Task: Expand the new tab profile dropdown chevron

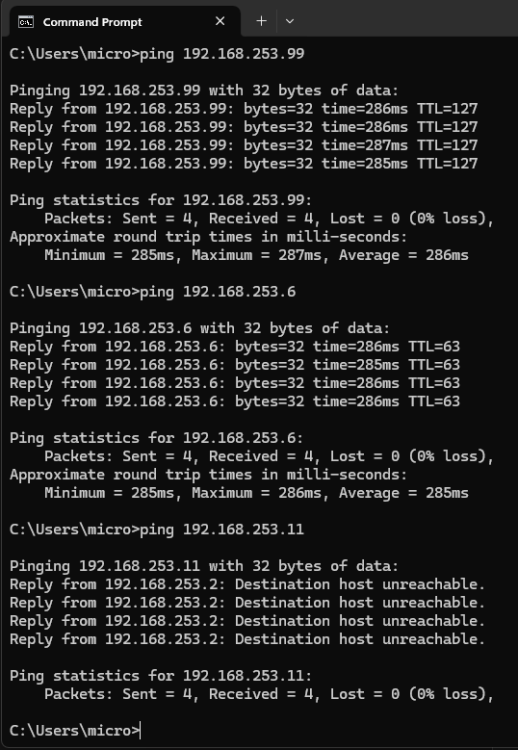Action: tap(289, 21)
